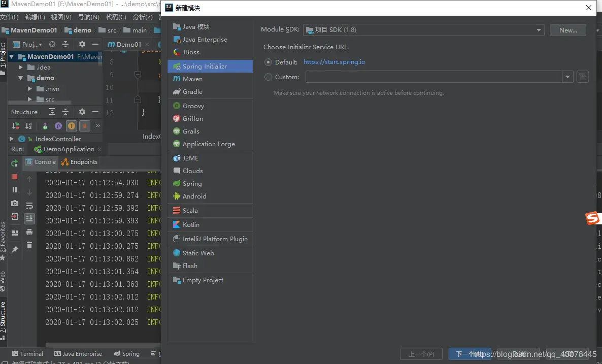Open the Java Enterprise tool window
This screenshot has width=602, height=364.
[78, 354]
